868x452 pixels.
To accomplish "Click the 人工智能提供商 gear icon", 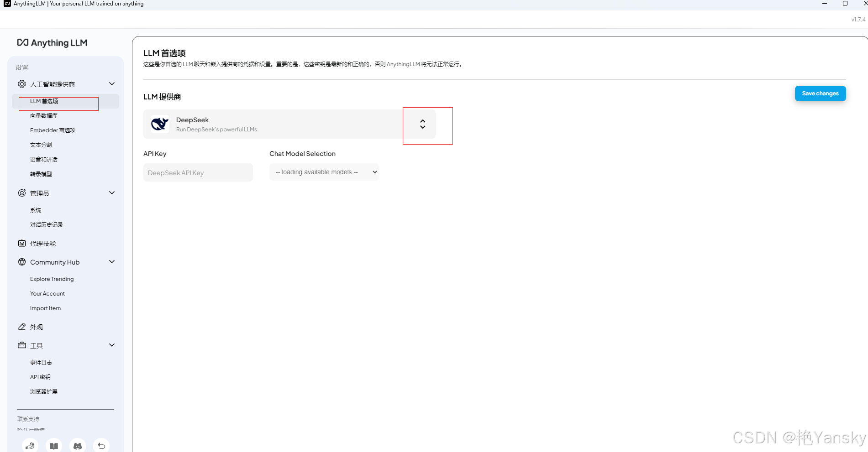I will pyautogui.click(x=21, y=83).
